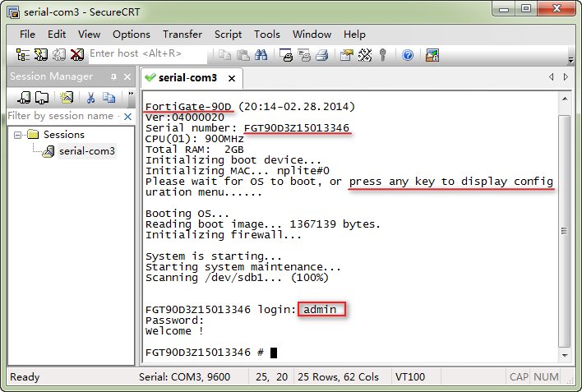Click the green connected check mark on the tab

(150, 77)
